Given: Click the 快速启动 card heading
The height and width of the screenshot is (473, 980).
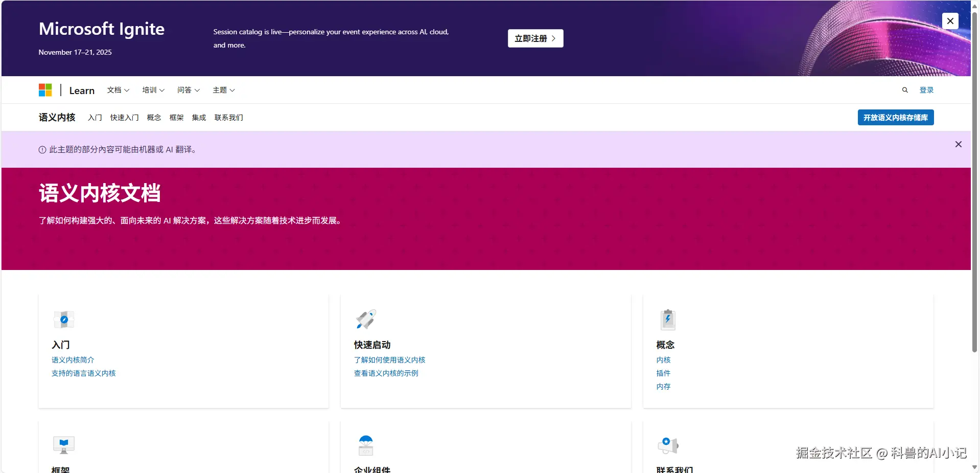Looking at the screenshot, I should (372, 345).
